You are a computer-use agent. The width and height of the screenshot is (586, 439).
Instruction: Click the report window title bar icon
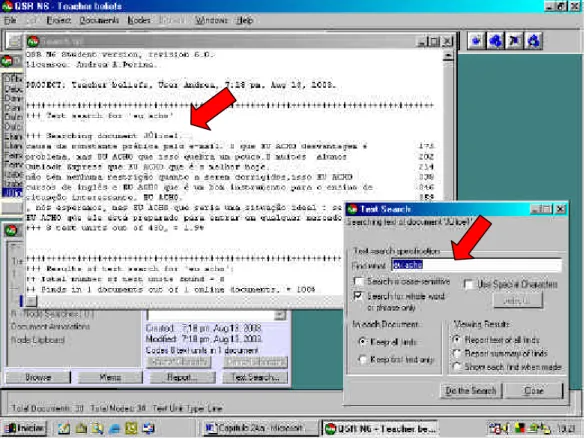click(x=33, y=41)
